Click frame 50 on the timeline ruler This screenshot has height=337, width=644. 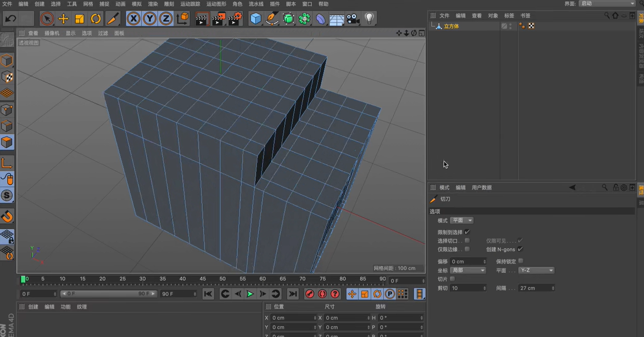coord(222,279)
